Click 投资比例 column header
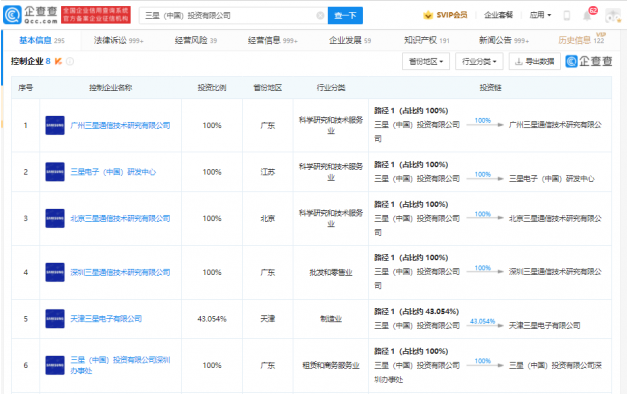 (212, 88)
